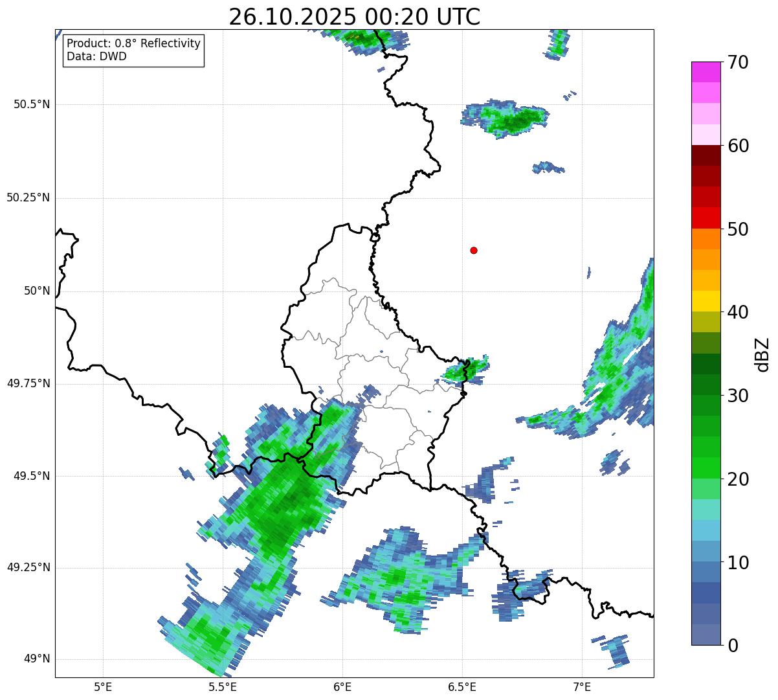This screenshot has height=700, width=778.
Task: Select the 'Product: 0.8° Reflectivity' label
Action: (134, 43)
